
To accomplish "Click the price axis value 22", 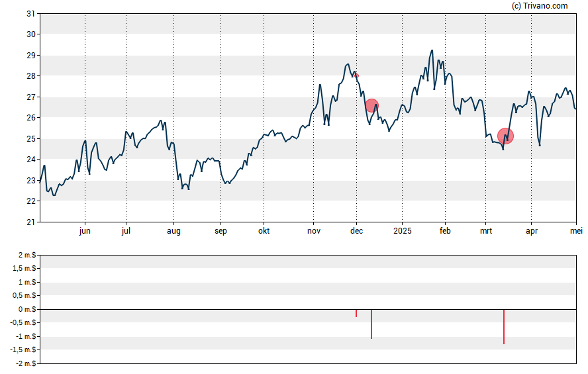I will [x=30, y=201].
